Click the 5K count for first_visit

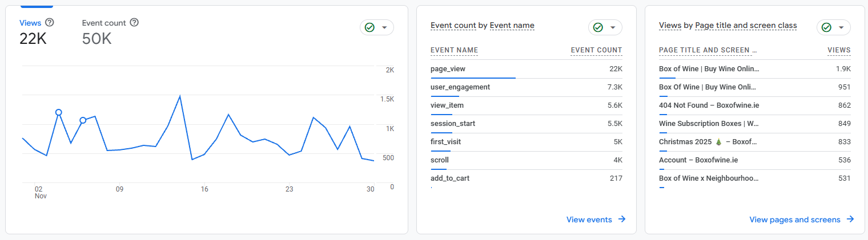pos(617,141)
